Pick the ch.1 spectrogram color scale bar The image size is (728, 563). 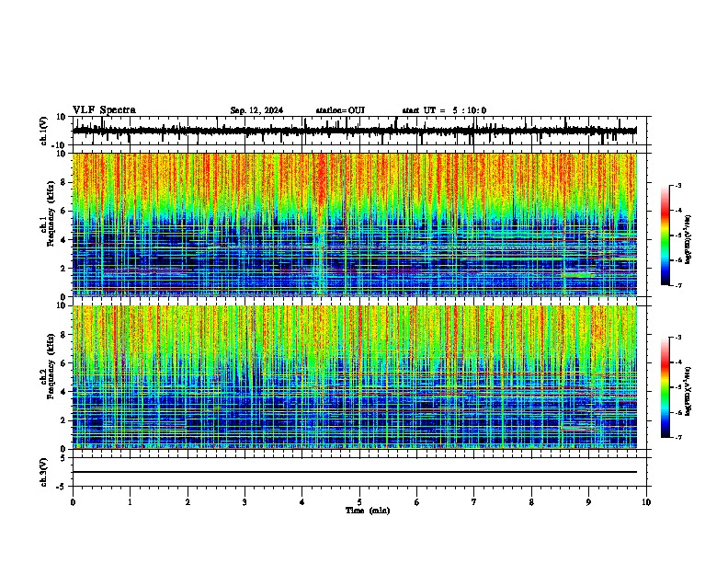click(x=665, y=236)
